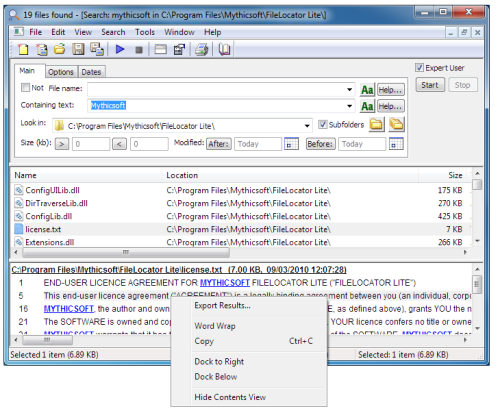Expand the File name dropdown arrow

coord(349,89)
